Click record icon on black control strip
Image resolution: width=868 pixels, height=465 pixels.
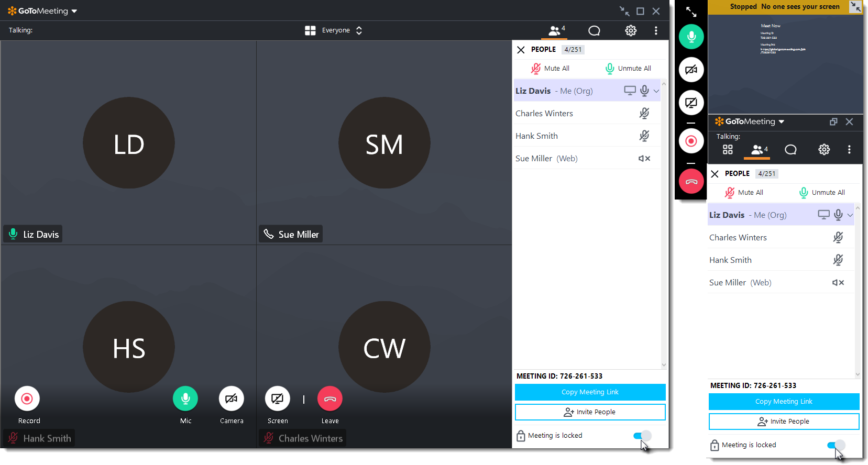coord(691,141)
